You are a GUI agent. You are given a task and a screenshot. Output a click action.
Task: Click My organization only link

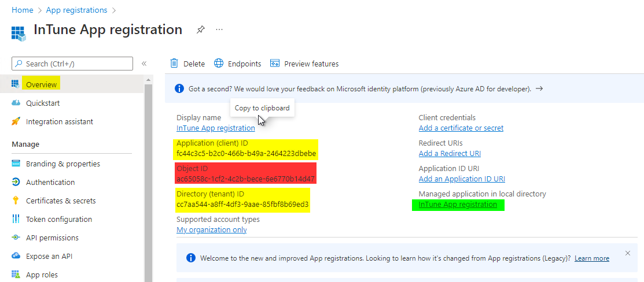212,230
